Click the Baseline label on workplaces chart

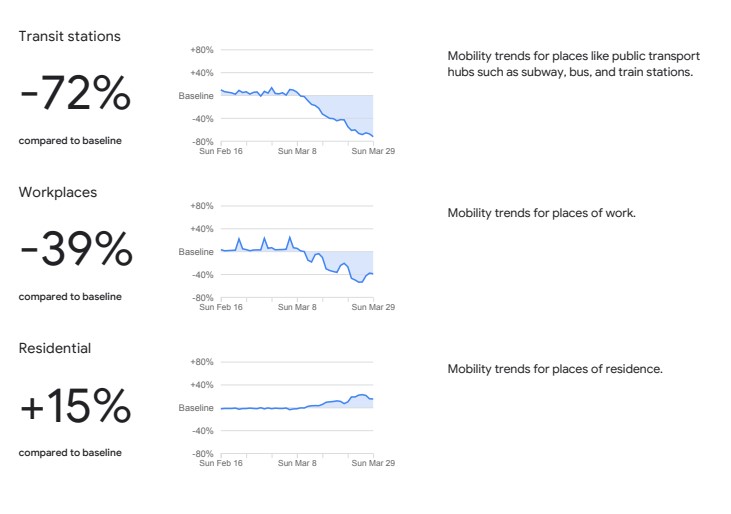[x=196, y=252]
